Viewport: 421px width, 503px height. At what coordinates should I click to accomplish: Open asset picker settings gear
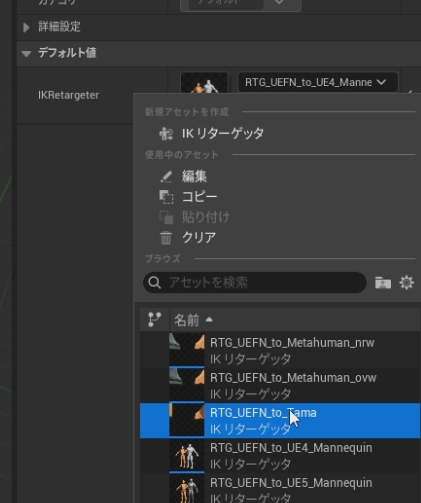(x=407, y=283)
